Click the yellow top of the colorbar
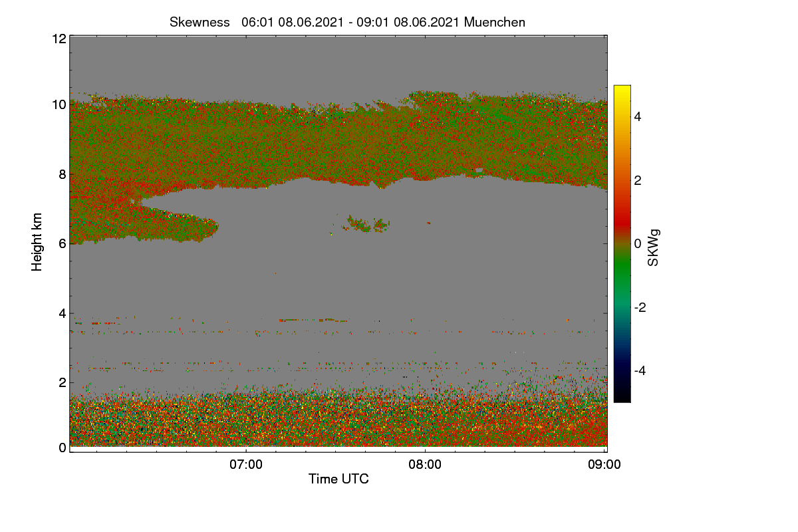 click(622, 92)
